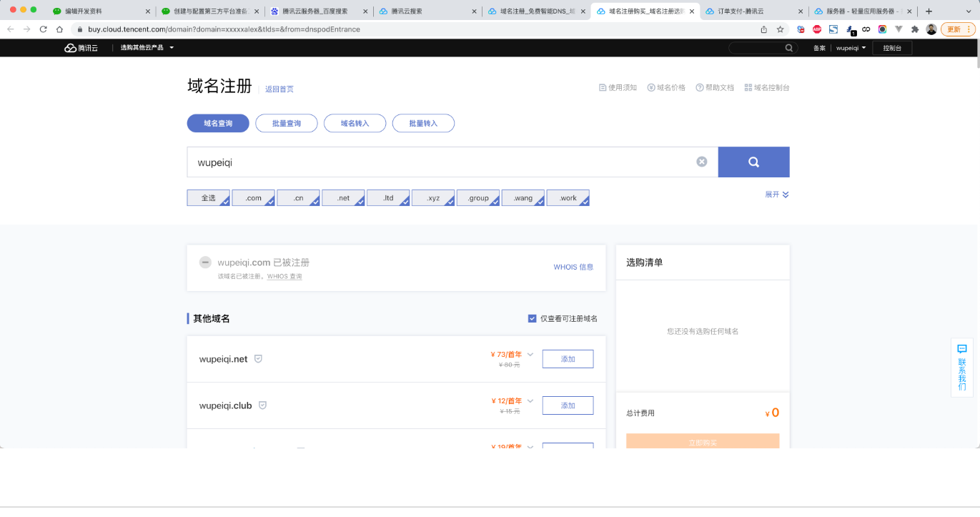Click the 更新 browser update button
The width and height of the screenshot is (980, 517).
pyautogui.click(x=958, y=29)
